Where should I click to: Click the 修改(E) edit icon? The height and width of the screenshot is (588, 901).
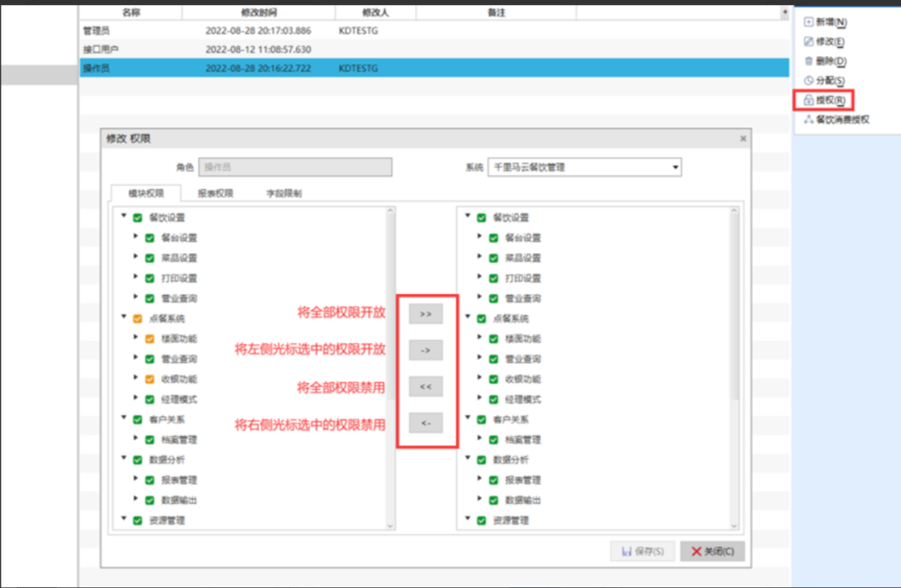coord(808,42)
